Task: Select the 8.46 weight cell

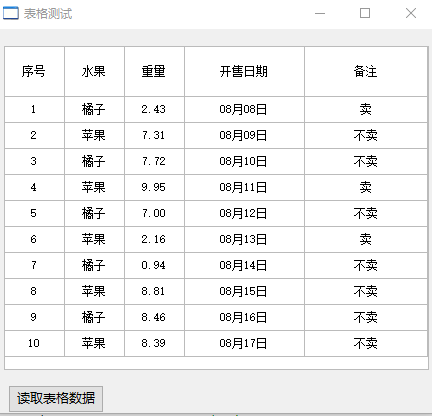Action: [154, 318]
